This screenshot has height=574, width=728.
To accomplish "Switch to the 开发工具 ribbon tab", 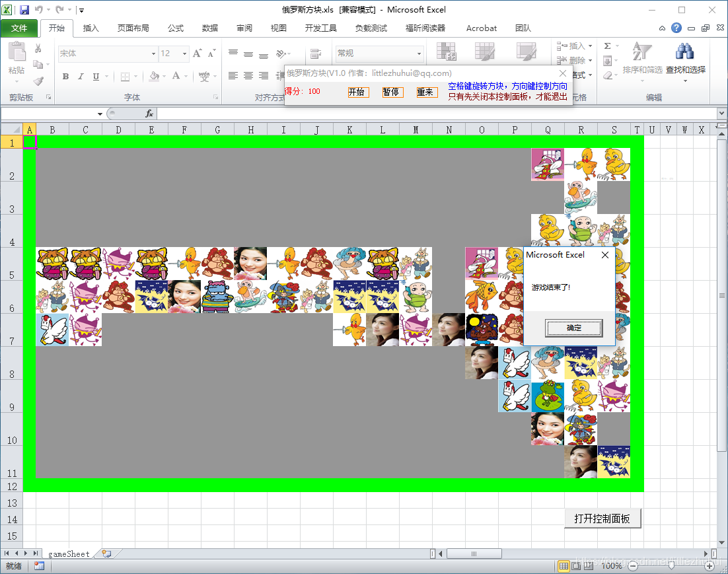I will [321, 28].
